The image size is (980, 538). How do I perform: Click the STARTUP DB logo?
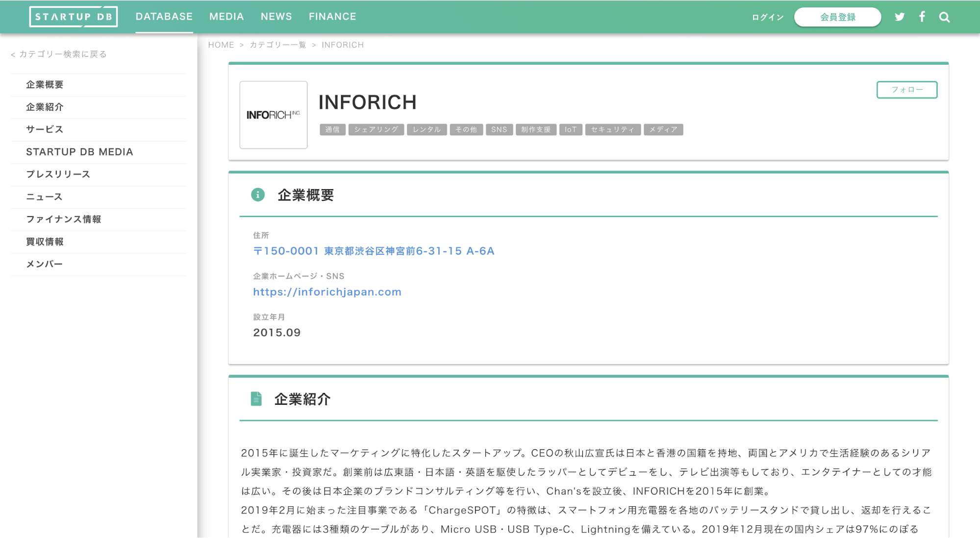pos(73,16)
